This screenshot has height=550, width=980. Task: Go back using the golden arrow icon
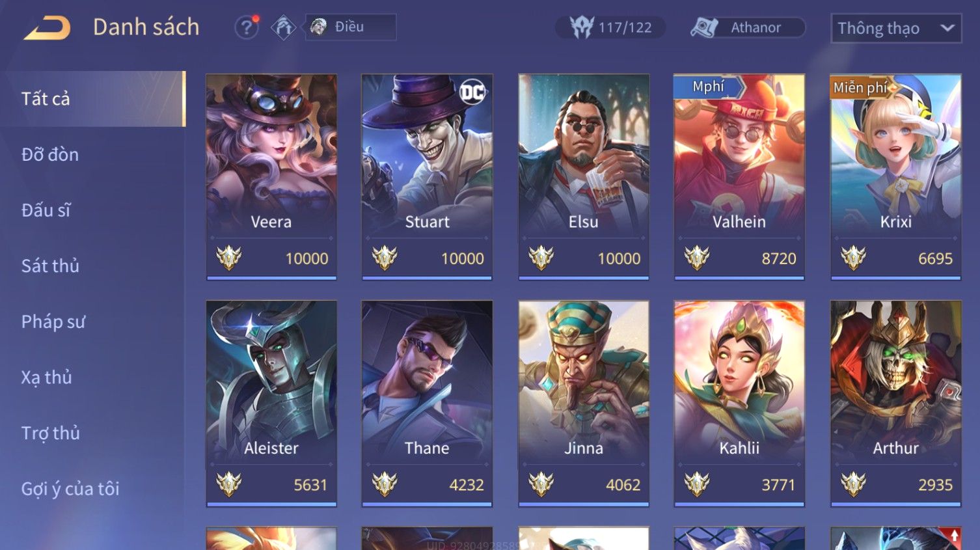point(47,28)
